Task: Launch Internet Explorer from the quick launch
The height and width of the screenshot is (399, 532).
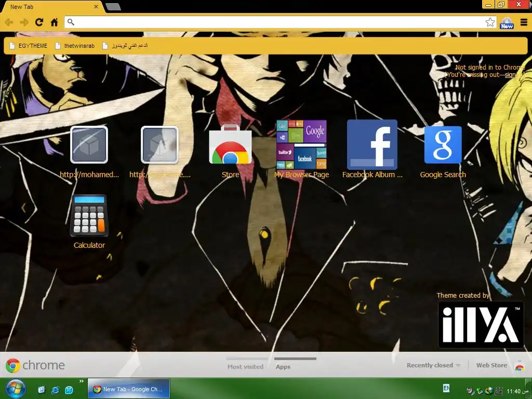Action: tap(55, 390)
